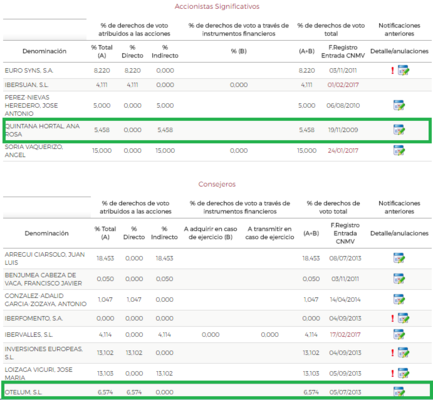
Task: Click F.Registro Entrada CNMV header in shareholders table
Action: (343, 51)
